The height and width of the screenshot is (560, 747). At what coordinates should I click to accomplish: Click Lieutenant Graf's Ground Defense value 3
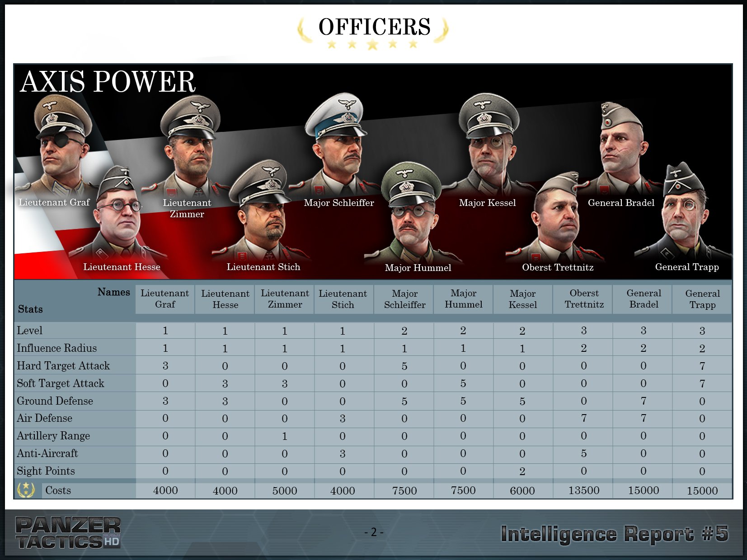[165, 401]
